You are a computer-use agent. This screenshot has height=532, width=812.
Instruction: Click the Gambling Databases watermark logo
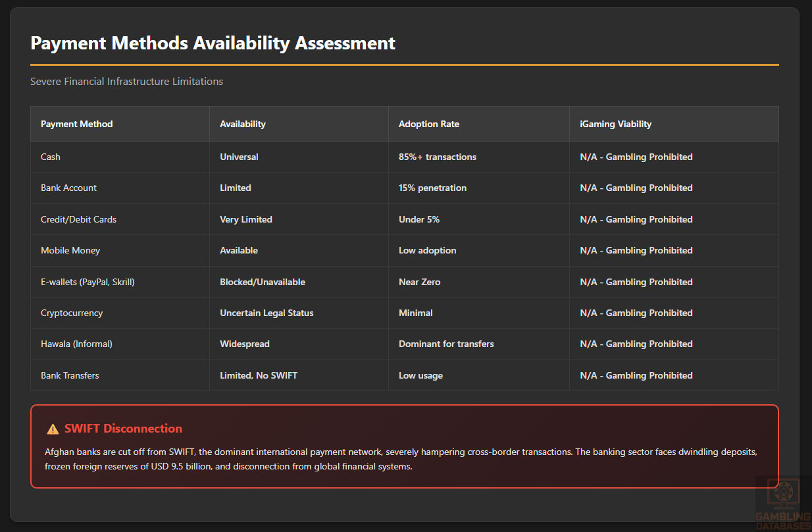pos(782,504)
